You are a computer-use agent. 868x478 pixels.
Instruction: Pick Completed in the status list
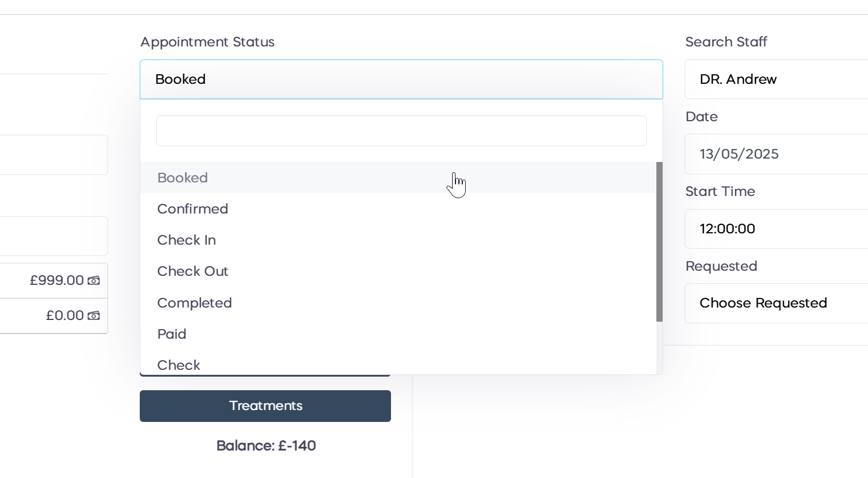(195, 303)
